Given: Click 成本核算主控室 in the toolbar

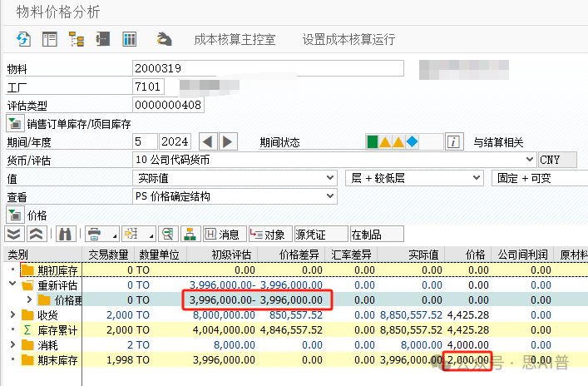Looking at the screenshot, I should (x=234, y=39).
